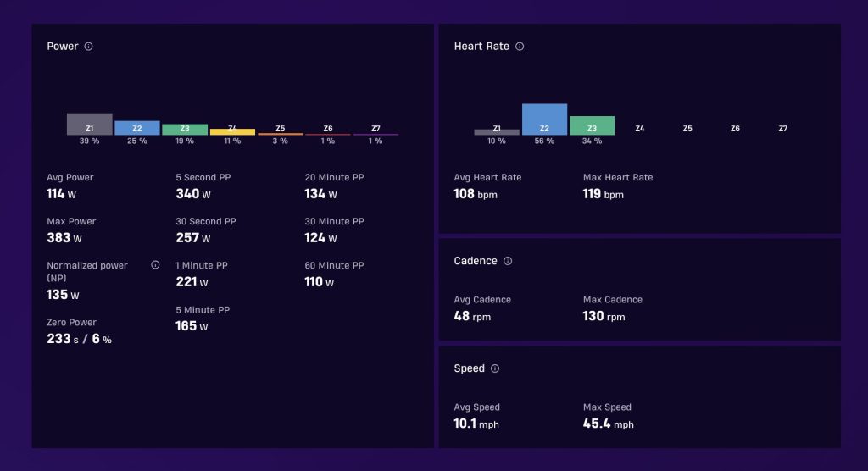The width and height of the screenshot is (868, 471).
Task: Click the Z7 power zone label
Action: [x=376, y=129]
